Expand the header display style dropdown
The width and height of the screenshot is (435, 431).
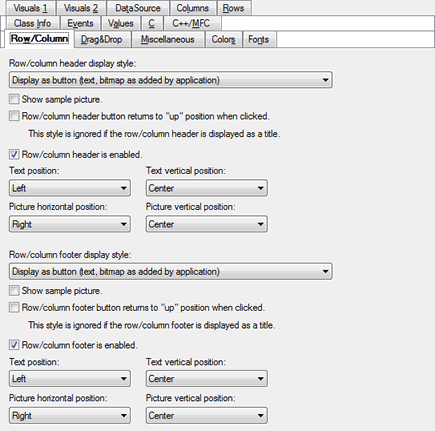point(171,80)
